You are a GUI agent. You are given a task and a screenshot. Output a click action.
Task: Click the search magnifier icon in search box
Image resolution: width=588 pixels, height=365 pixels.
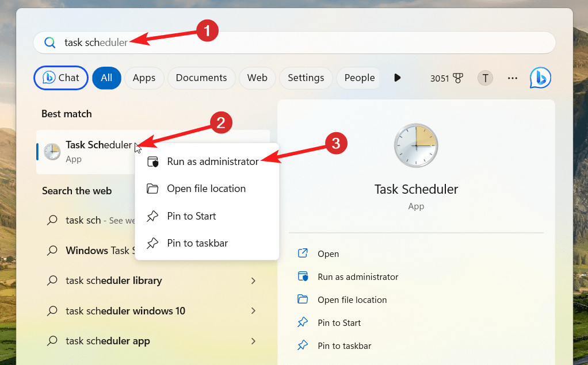50,43
